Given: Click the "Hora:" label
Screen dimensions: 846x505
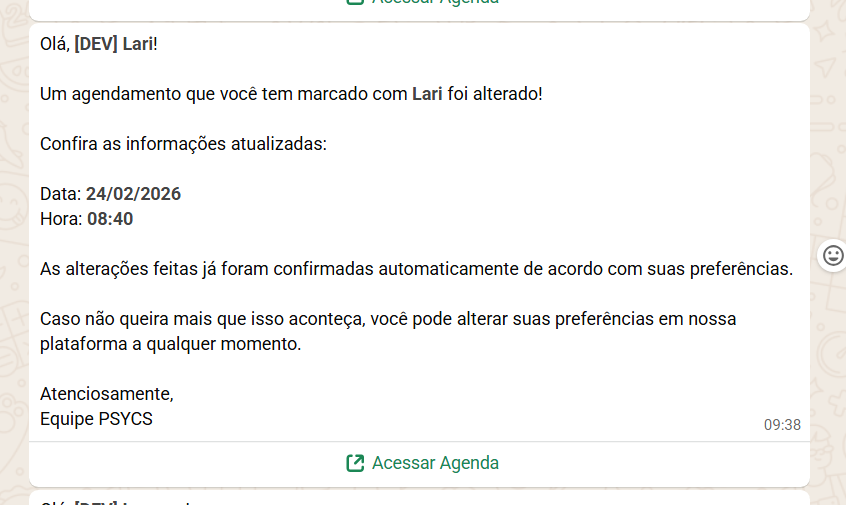Looking at the screenshot, I should [60, 219].
